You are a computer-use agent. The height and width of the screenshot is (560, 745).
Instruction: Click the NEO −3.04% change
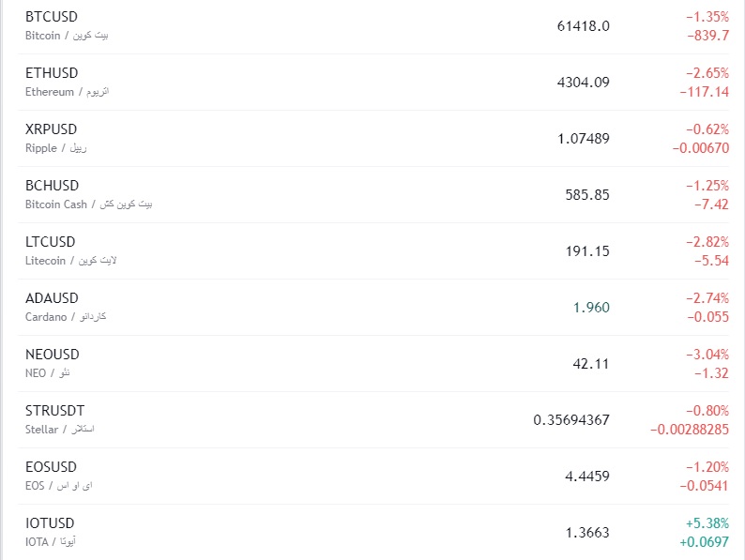click(707, 354)
